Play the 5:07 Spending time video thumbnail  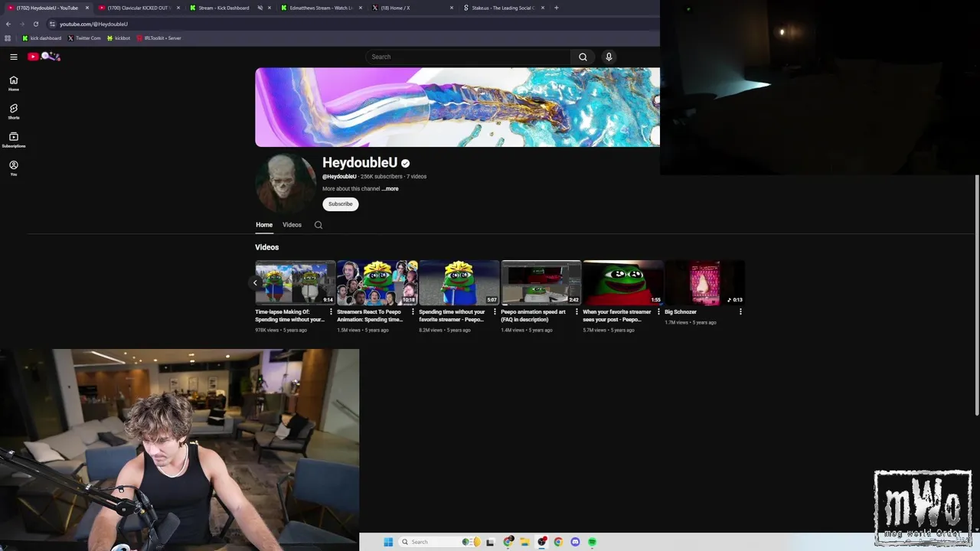click(x=459, y=282)
